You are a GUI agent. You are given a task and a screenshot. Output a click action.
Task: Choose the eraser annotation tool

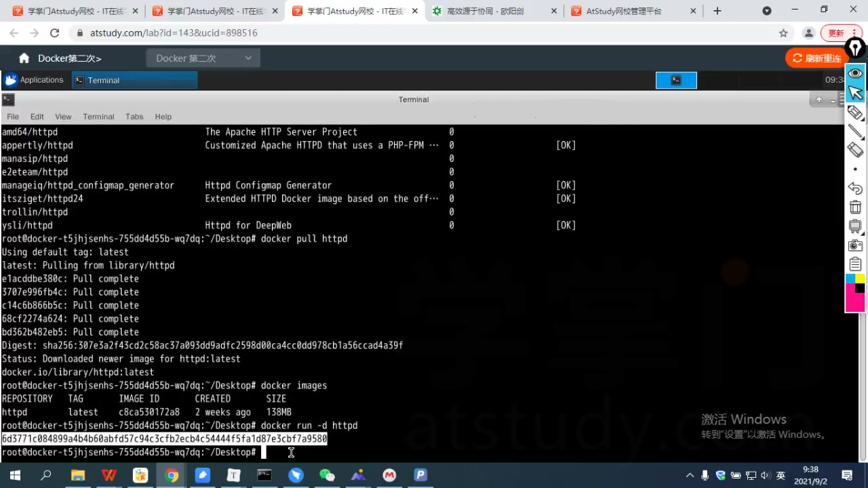(x=855, y=150)
